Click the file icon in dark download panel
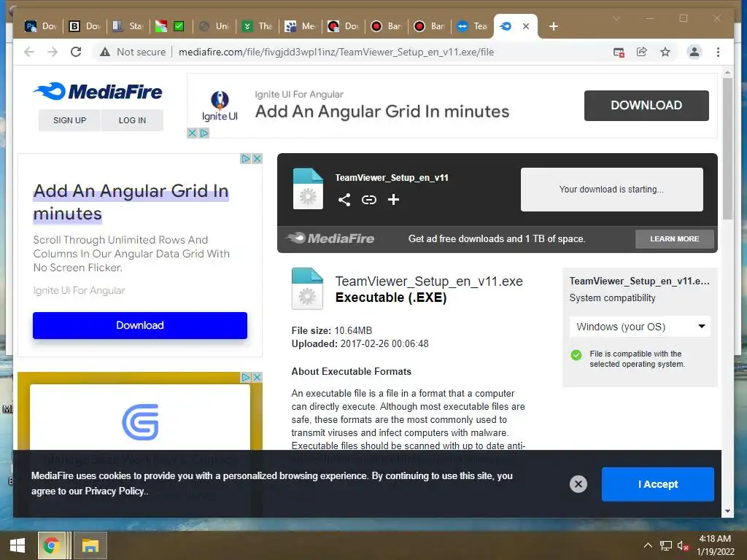The height and width of the screenshot is (560, 747). pos(308,189)
